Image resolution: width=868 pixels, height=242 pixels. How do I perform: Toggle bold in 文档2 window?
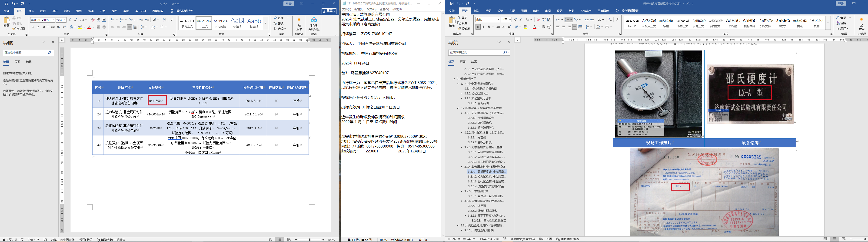coord(33,27)
